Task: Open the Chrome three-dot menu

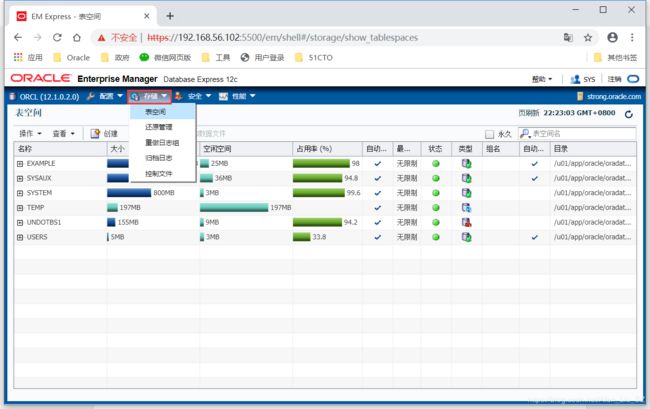Action: 632,37
